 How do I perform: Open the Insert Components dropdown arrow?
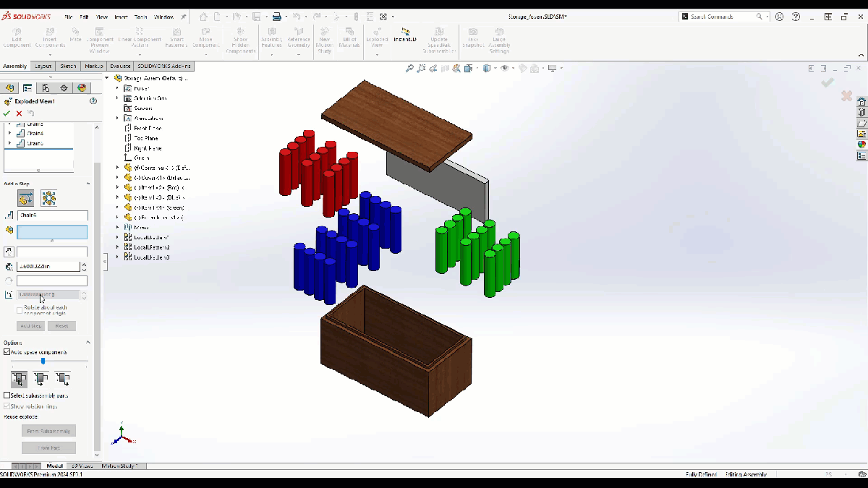[51, 54]
